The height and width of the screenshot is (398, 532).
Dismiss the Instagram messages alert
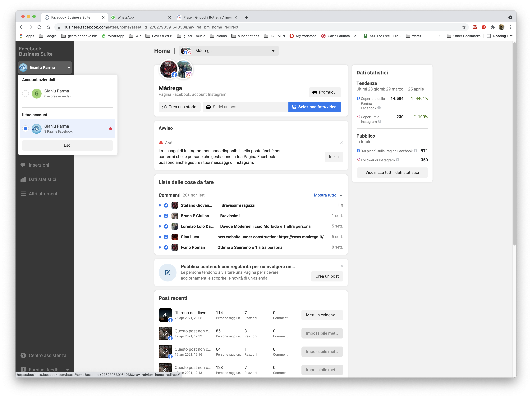tap(341, 142)
